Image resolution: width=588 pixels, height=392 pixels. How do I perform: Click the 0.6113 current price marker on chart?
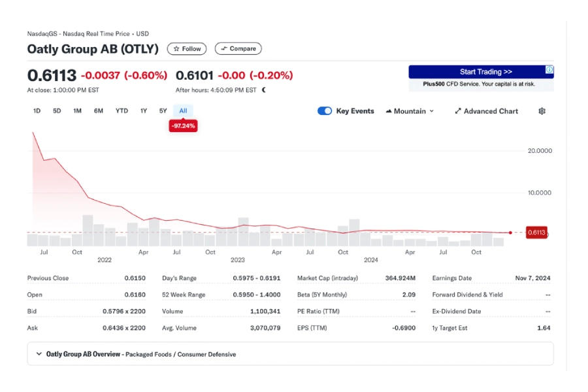click(x=536, y=232)
